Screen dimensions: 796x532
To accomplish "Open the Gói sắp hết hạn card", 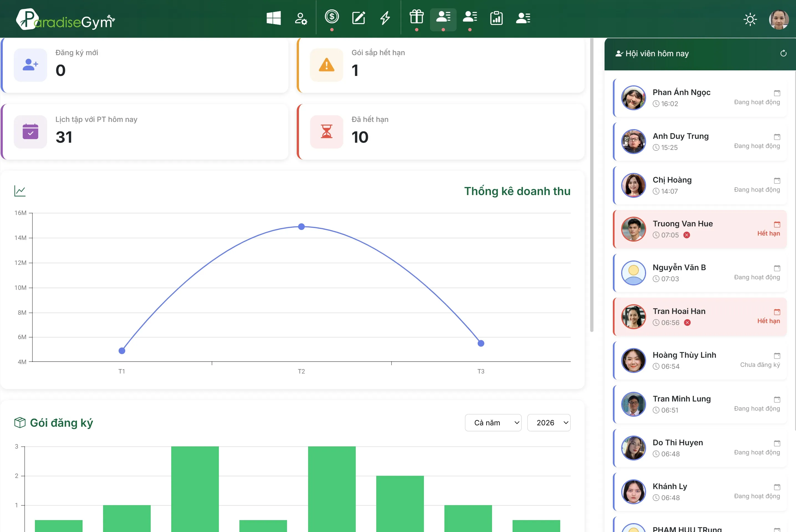I will point(440,65).
